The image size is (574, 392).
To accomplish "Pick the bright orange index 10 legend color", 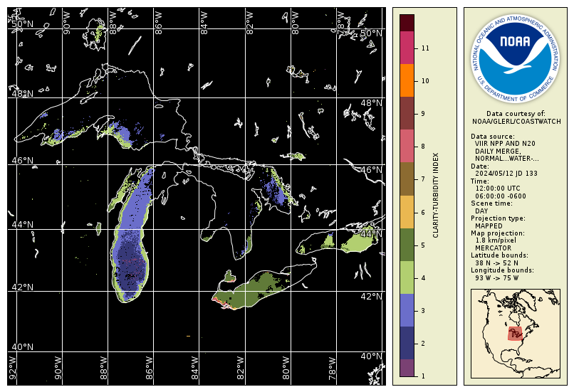I will click(407, 80).
